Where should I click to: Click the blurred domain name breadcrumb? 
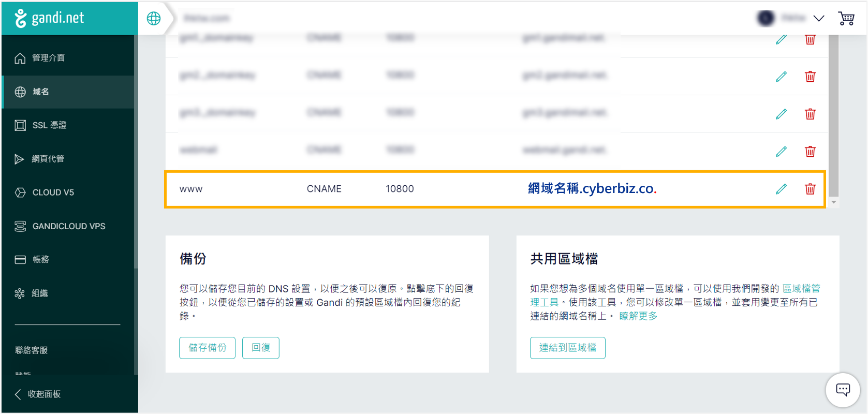207,19
